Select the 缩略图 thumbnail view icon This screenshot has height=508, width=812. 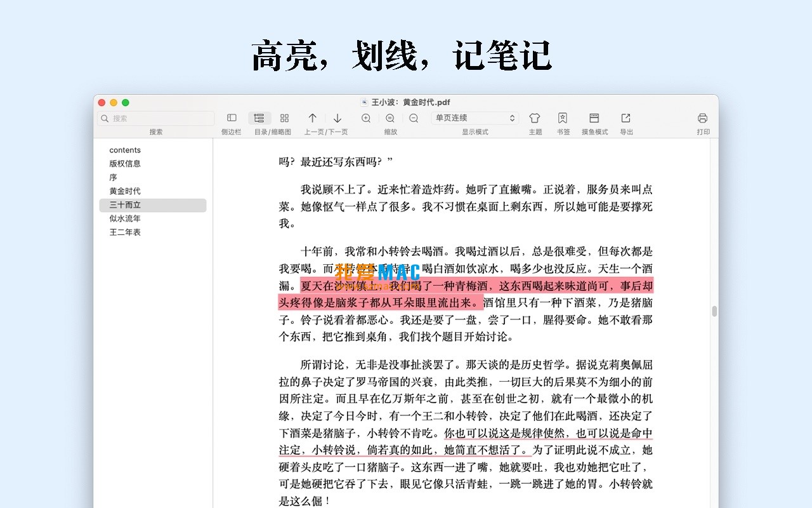(284, 117)
